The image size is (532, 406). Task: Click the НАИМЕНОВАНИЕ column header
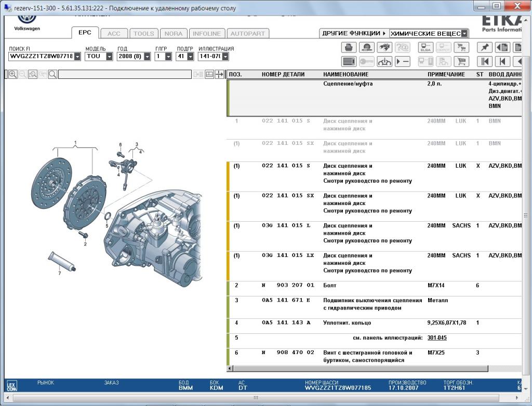tap(345, 74)
